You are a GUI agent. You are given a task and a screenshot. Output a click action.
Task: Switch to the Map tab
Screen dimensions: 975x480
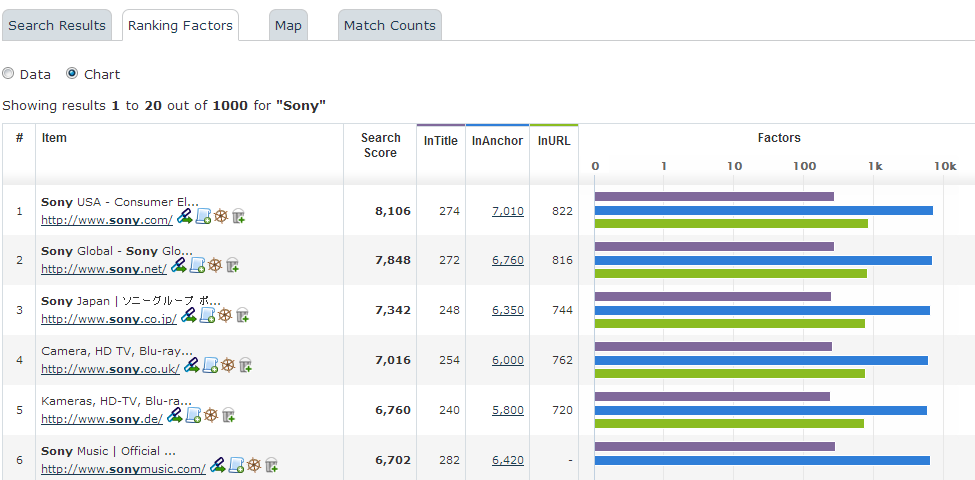(x=289, y=25)
